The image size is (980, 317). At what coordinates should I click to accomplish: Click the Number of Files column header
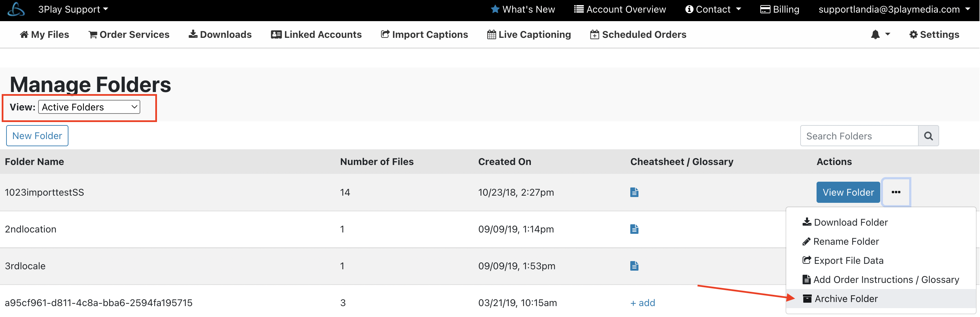(377, 162)
